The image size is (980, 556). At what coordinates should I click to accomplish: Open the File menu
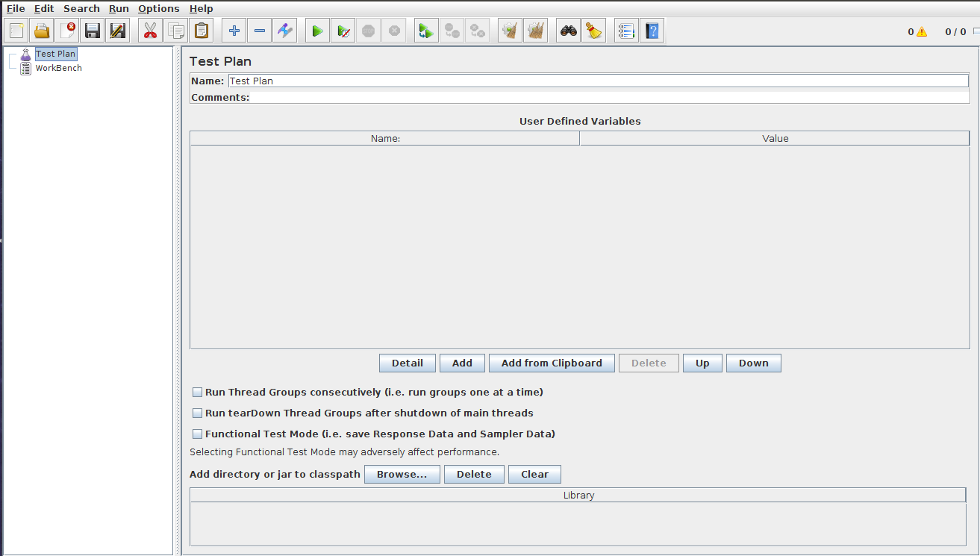click(x=16, y=8)
